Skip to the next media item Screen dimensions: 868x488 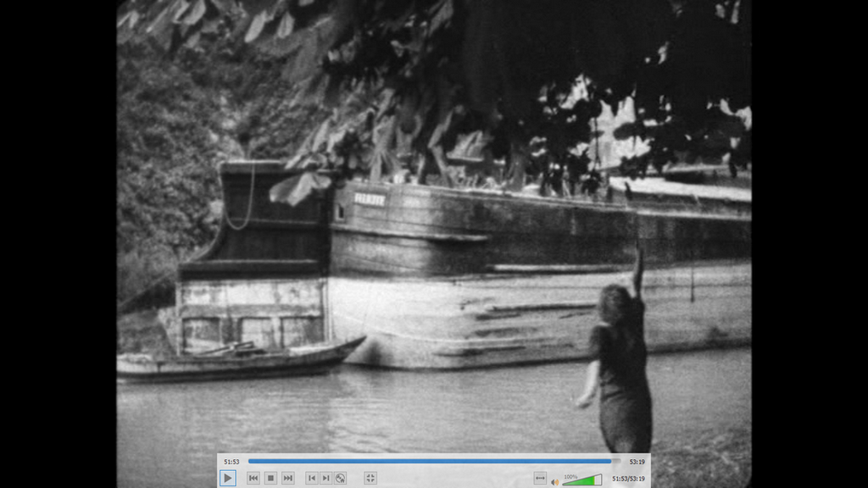(x=288, y=478)
